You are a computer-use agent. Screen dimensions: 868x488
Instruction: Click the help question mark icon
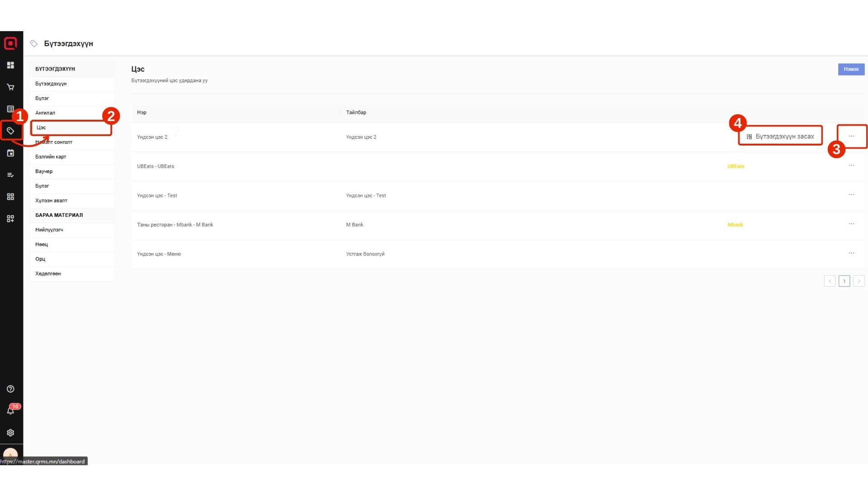[x=10, y=389]
